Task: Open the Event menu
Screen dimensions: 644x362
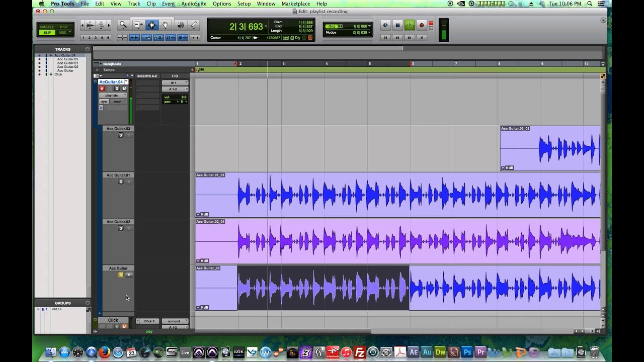Action: [x=169, y=4]
